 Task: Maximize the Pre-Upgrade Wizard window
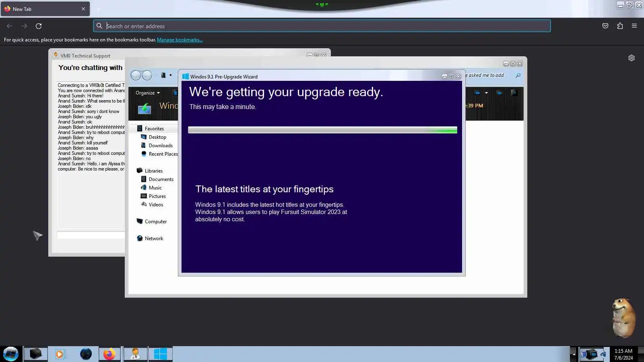point(451,76)
